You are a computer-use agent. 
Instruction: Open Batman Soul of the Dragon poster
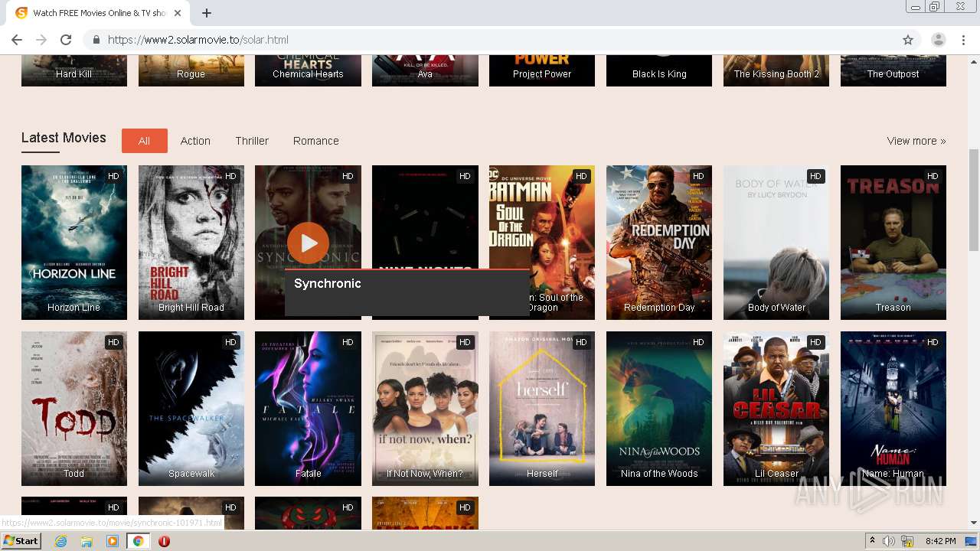point(542,218)
